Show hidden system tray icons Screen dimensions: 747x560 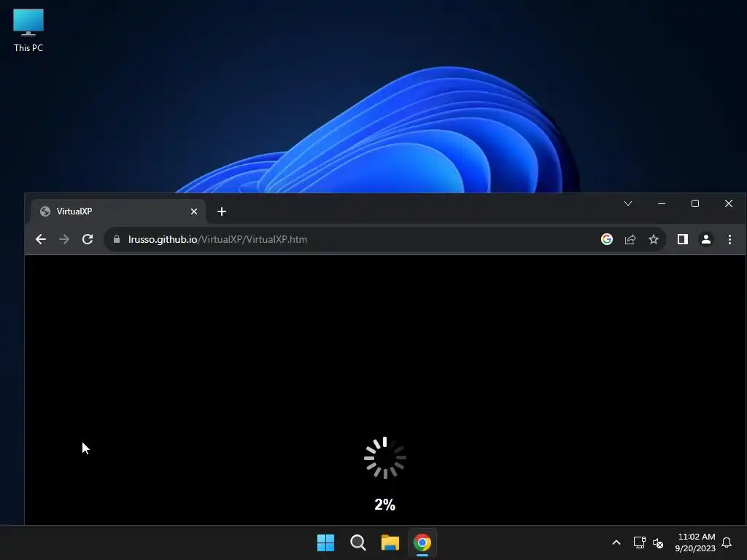616,542
